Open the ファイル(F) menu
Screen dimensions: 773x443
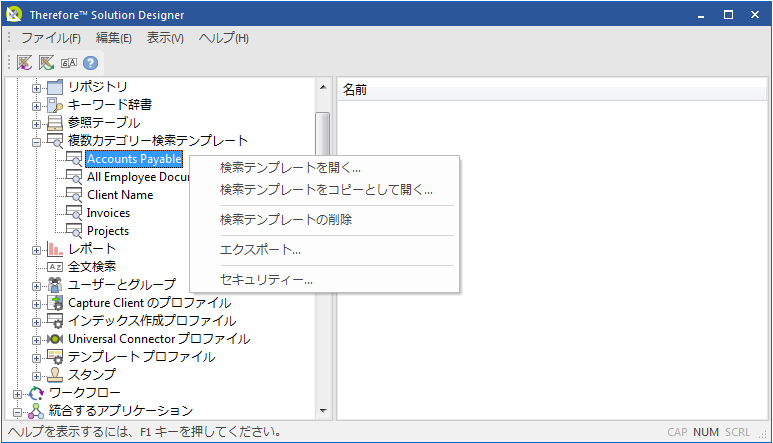pyautogui.click(x=51, y=38)
